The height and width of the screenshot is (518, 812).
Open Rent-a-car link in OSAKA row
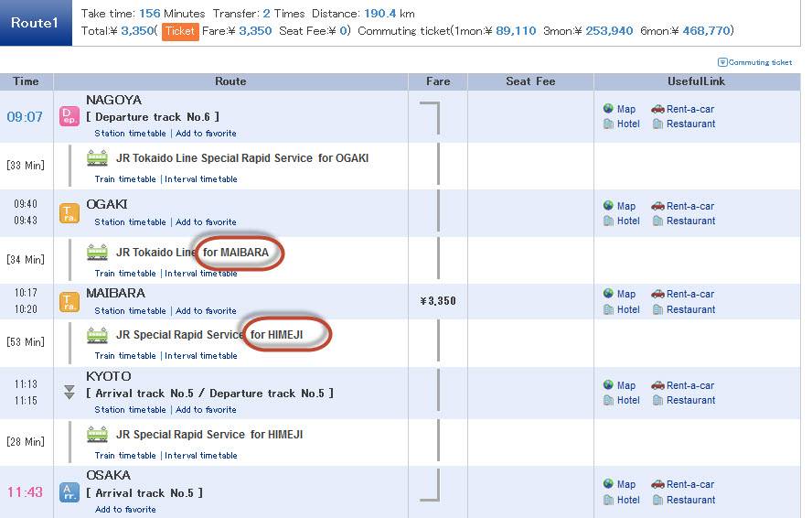(690, 484)
